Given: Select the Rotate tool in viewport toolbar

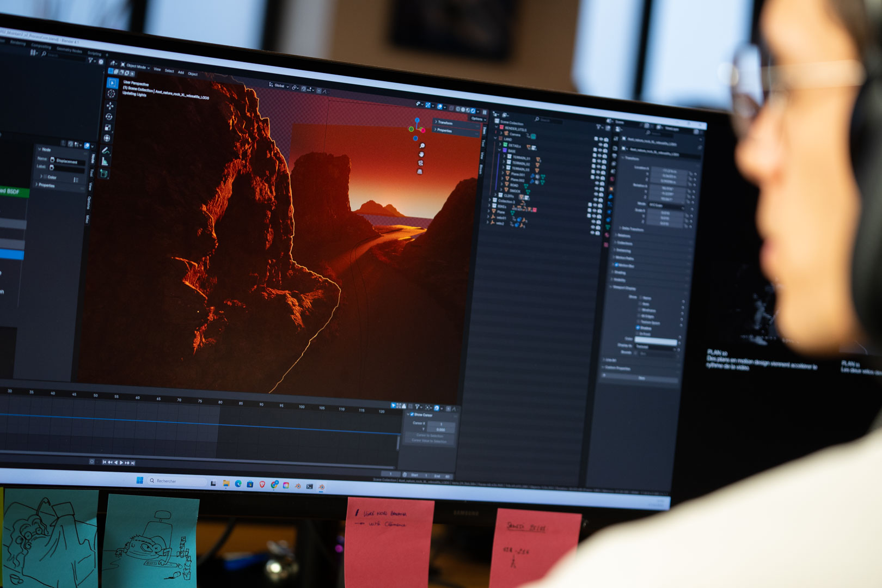Looking at the screenshot, I should pos(110,117).
